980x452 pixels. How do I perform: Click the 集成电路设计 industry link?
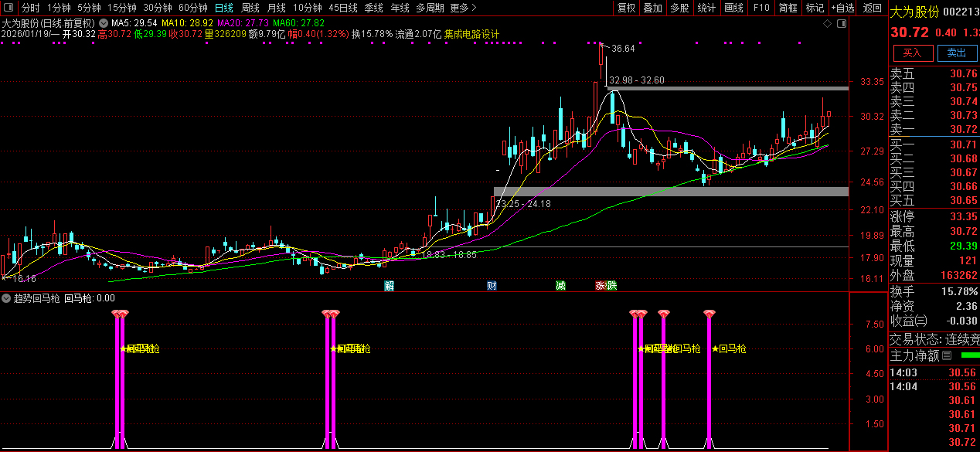pos(471,34)
